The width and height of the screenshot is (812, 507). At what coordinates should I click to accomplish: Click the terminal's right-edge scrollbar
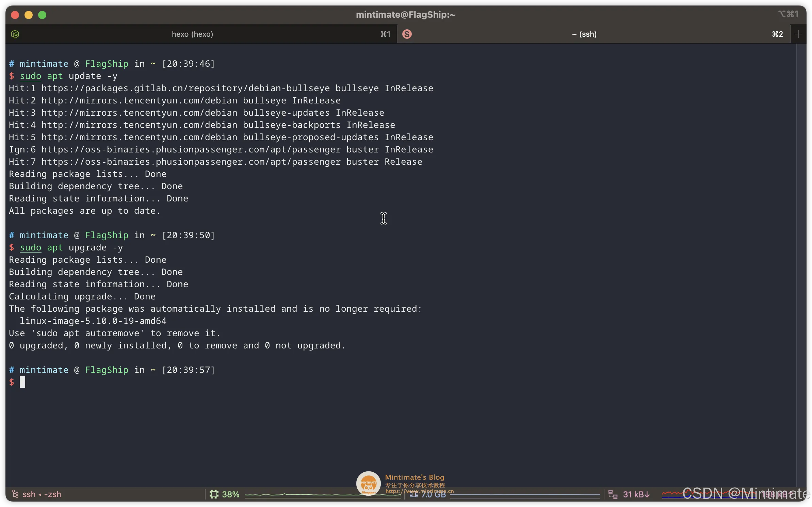tap(801, 238)
